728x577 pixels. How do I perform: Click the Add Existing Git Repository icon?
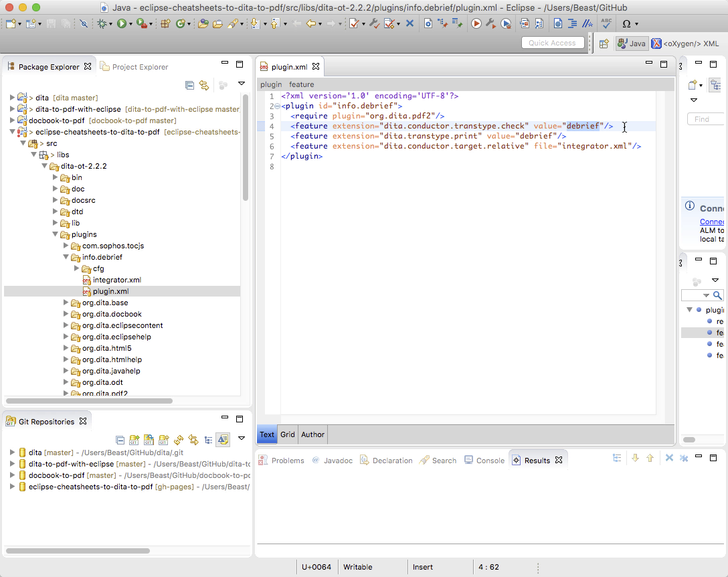pos(134,440)
